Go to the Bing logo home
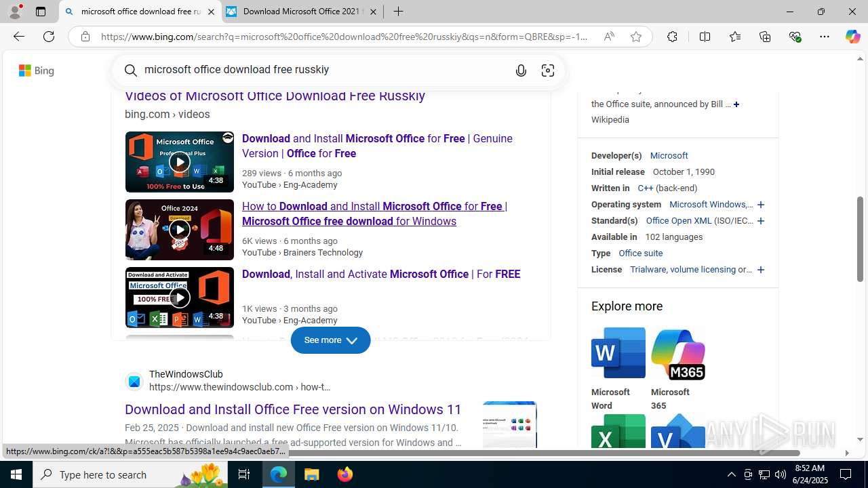This screenshot has height=488, width=868. 36,70
